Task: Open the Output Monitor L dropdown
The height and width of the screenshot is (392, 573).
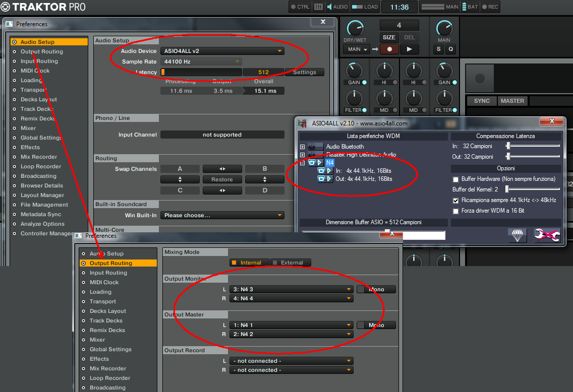Action: 291,289
